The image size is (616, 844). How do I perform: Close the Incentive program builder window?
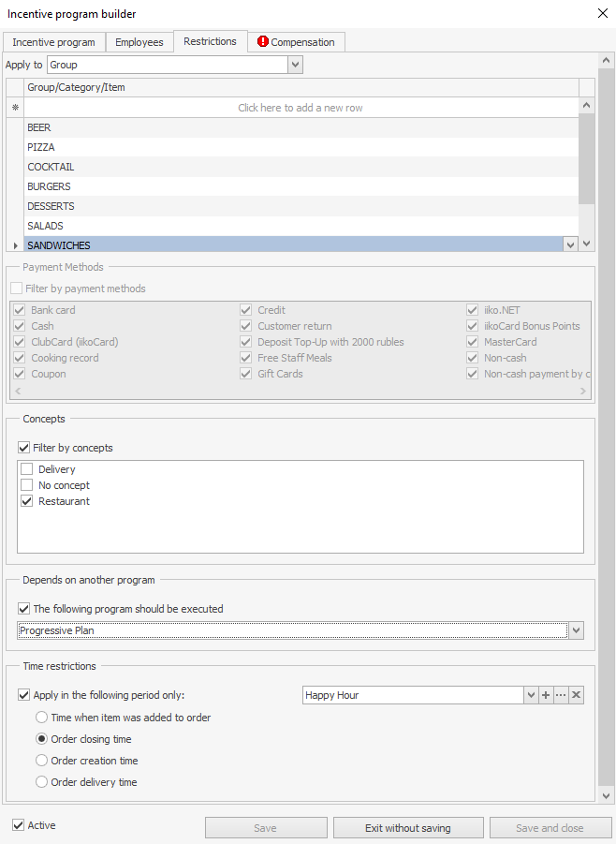(601, 13)
